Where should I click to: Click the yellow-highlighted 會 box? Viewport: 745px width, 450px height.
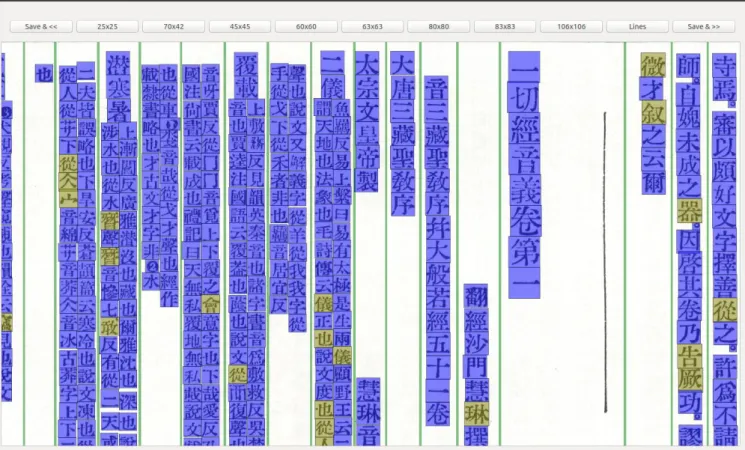click(210, 304)
